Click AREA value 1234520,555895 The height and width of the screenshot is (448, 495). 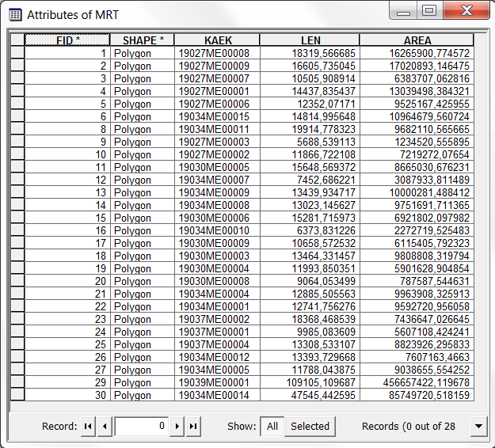(417, 142)
